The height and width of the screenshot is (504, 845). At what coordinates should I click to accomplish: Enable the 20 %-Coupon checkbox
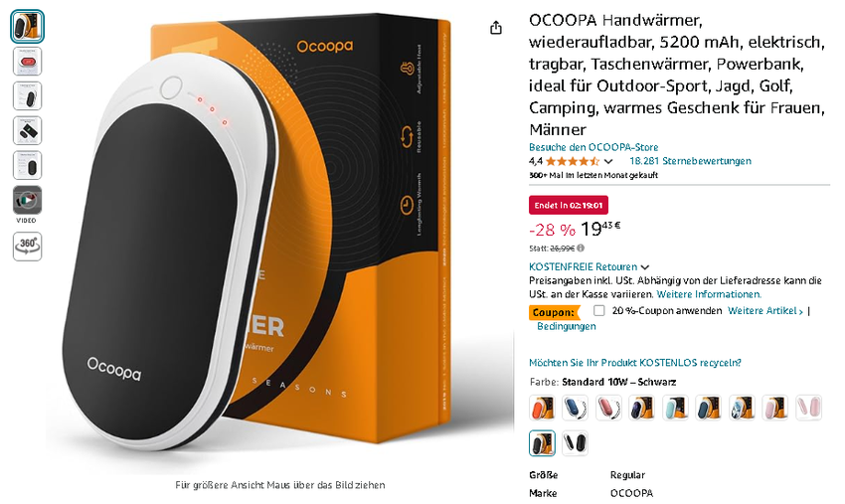pos(598,310)
